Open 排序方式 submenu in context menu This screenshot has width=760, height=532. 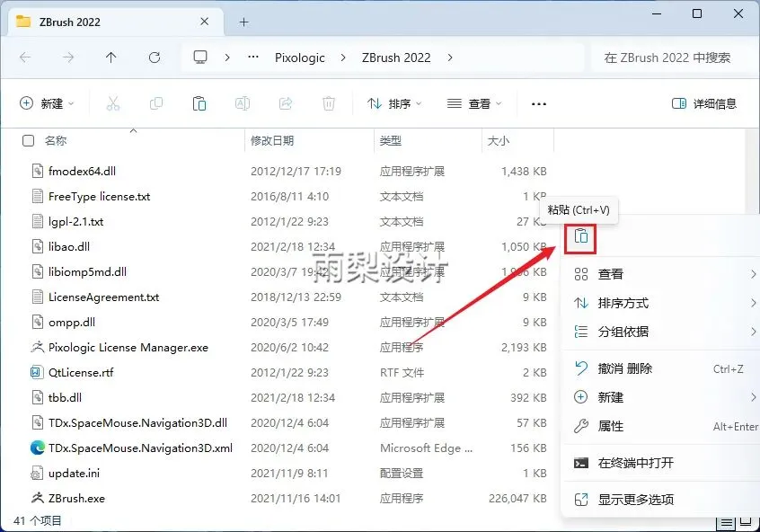[x=661, y=303]
